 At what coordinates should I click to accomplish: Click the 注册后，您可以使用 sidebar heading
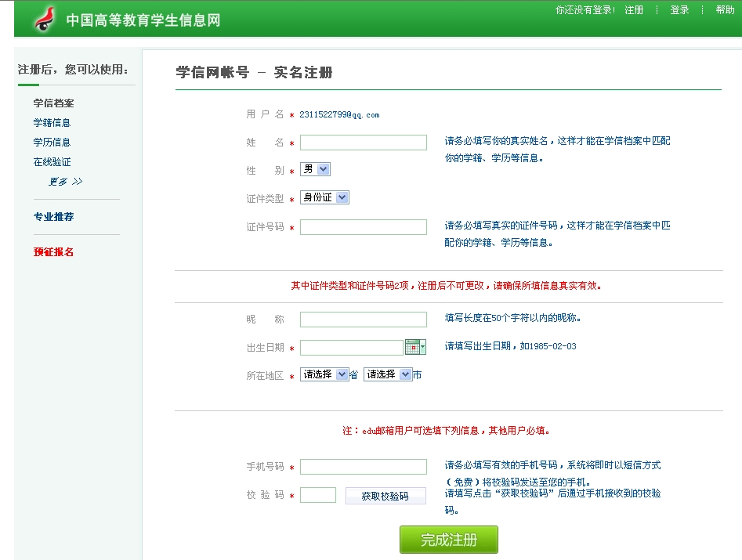tap(73, 70)
